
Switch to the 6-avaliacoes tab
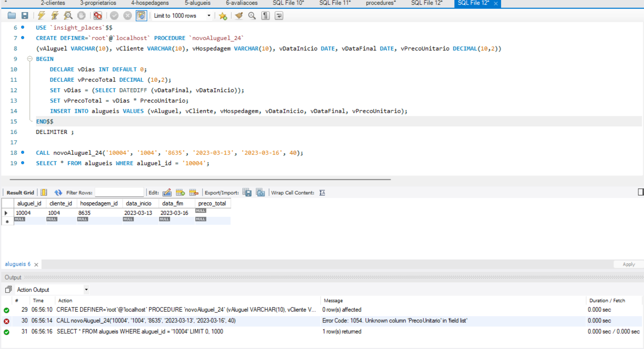(x=242, y=3)
